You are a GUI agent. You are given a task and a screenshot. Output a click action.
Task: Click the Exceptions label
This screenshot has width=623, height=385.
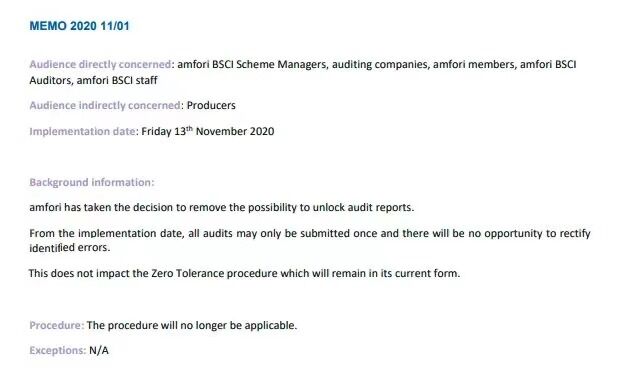tap(57, 350)
